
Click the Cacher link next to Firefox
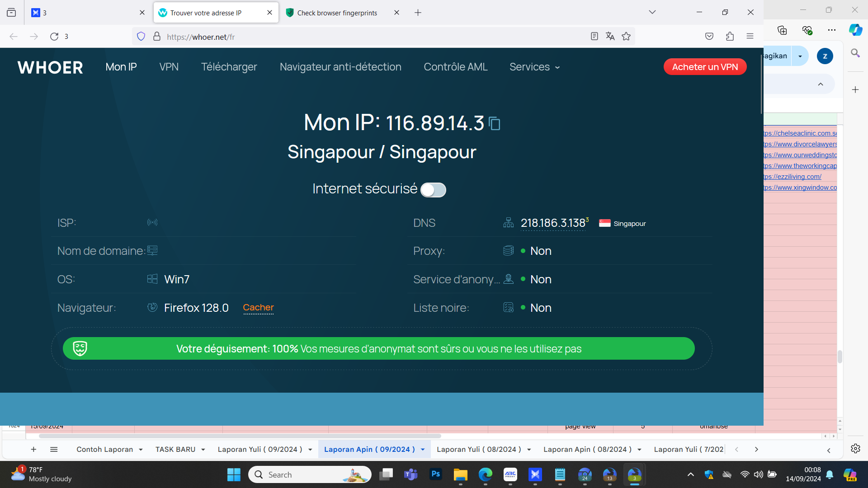[x=258, y=308]
